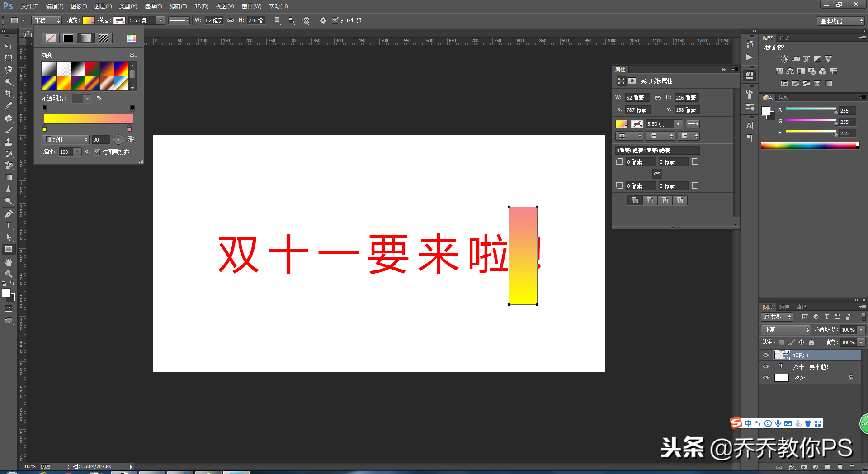Select the Horizontal Type tool
868x474 pixels.
[x=8, y=226]
